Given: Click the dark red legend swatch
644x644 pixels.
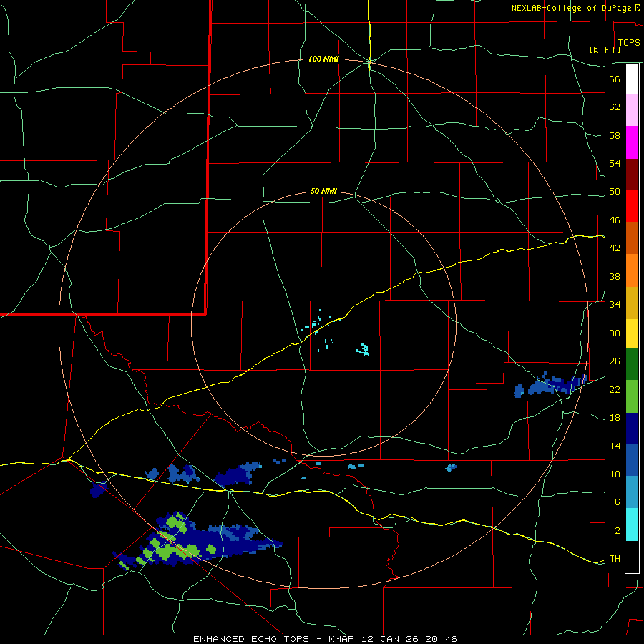Looking at the screenshot, I should [x=632, y=175].
